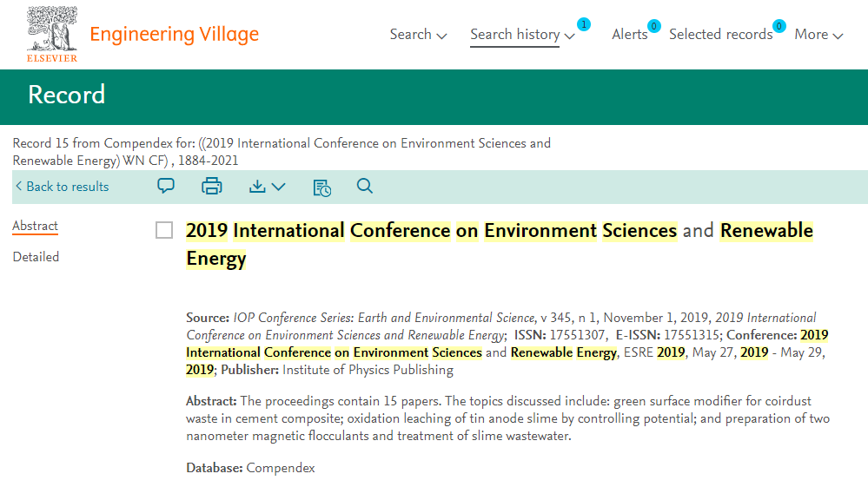Click the download tray icon
The height and width of the screenshot is (500, 868).
pyautogui.click(x=257, y=187)
